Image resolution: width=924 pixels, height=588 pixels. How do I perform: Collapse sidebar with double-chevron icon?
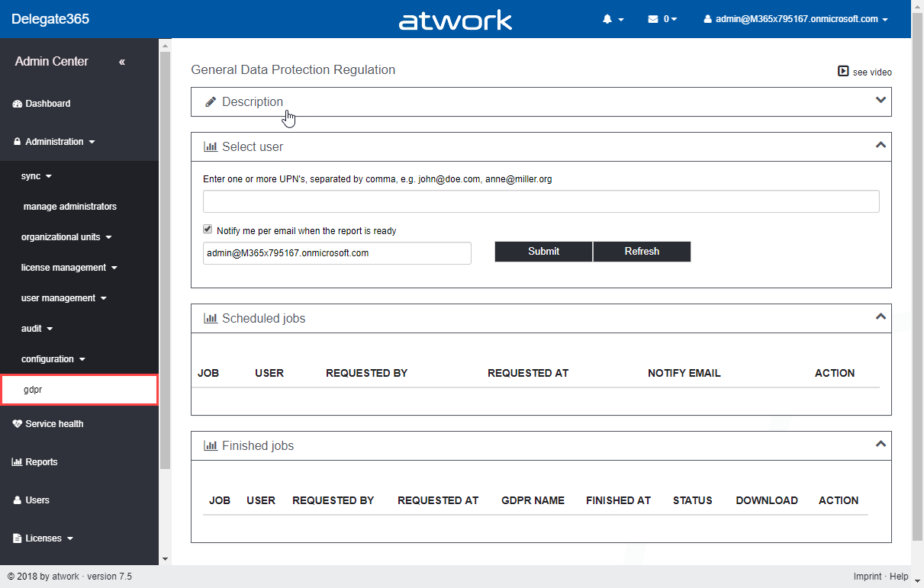pos(122,62)
